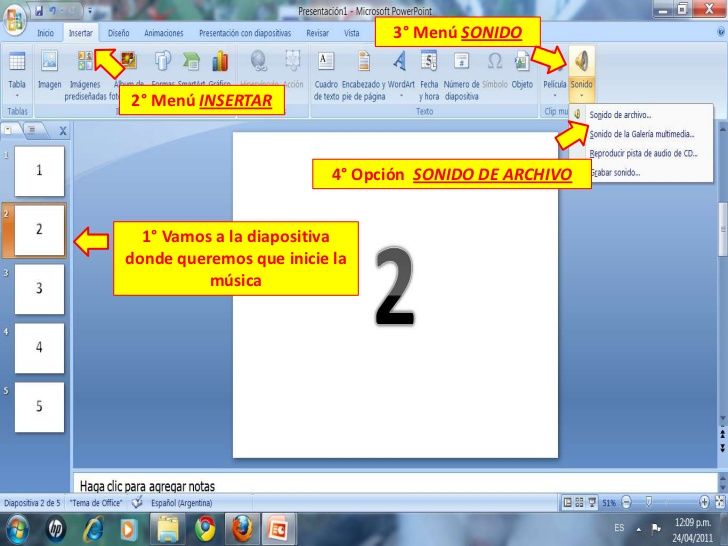Insert a Gráfico chart

(220, 61)
